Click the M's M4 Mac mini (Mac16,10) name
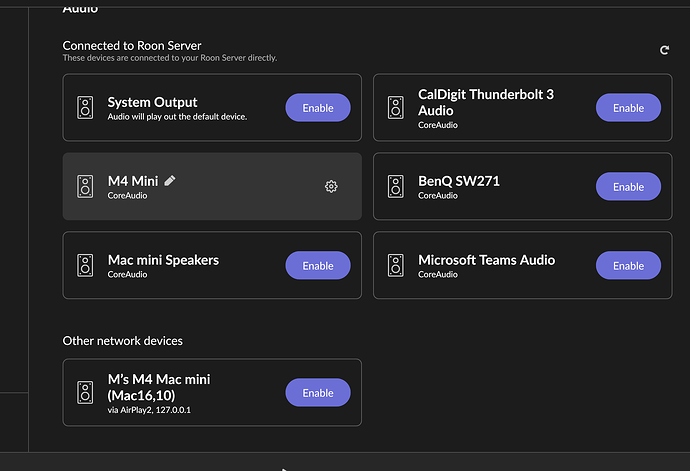The image size is (690, 471). pyautogui.click(x=159, y=387)
